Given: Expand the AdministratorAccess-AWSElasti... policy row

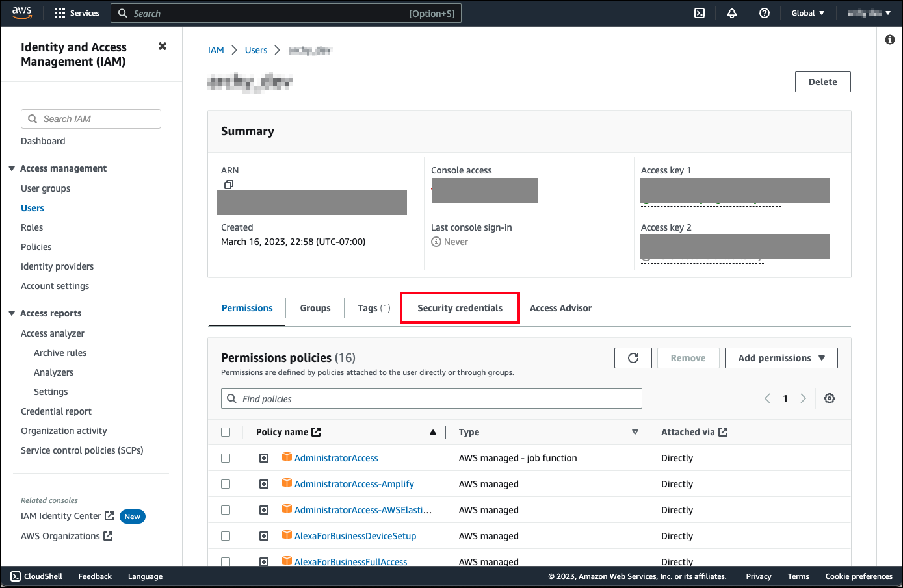Looking at the screenshot, I should [x=264, y=510].
